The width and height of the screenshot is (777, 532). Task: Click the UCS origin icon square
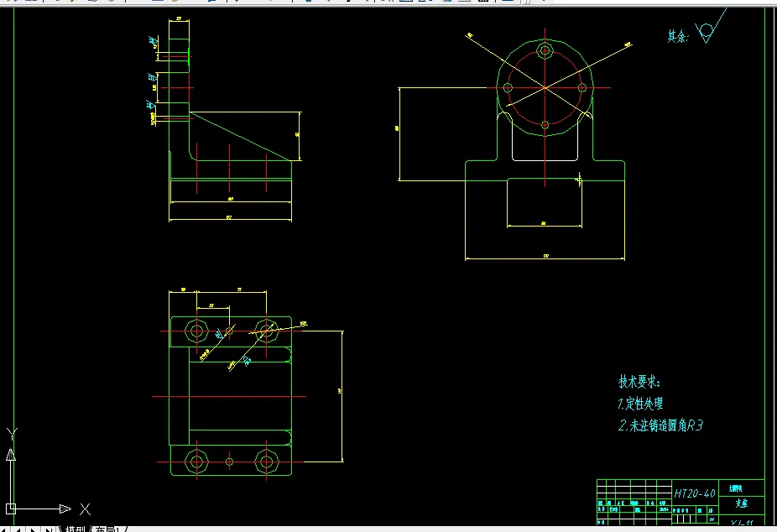click(10, 509)
